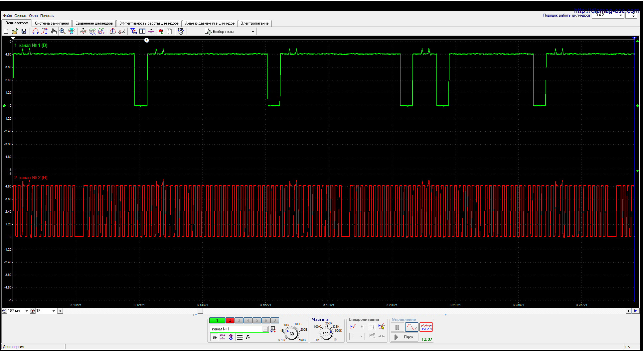This screenshot has width=644, height=351.
Task: Activate vertical measurement cursors tool
Action: [45, 31]
